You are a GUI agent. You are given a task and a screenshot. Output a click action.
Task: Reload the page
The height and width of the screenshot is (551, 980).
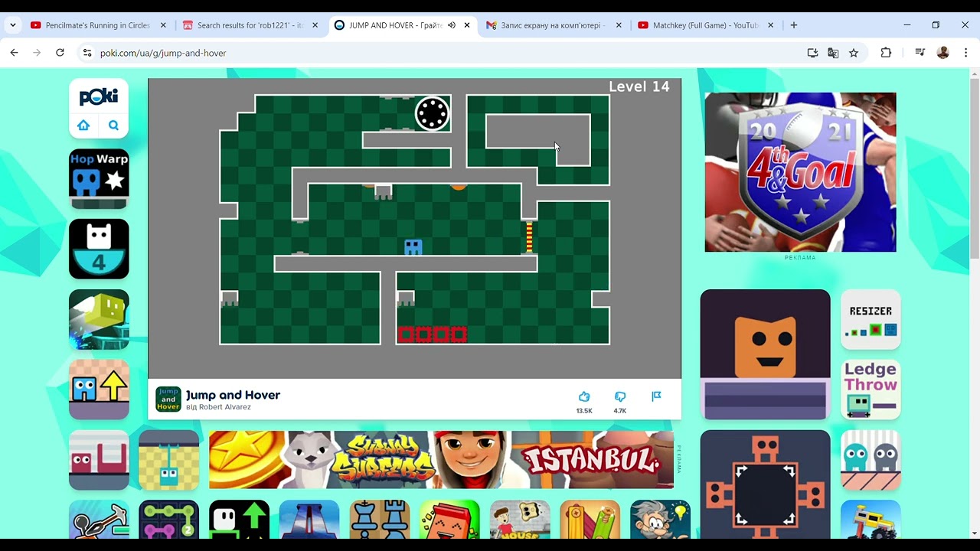point(60,53)
